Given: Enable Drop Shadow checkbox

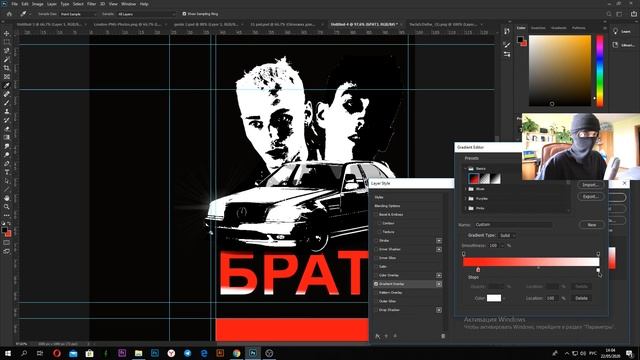Looking at the screenshot, I should coord(376,310).
